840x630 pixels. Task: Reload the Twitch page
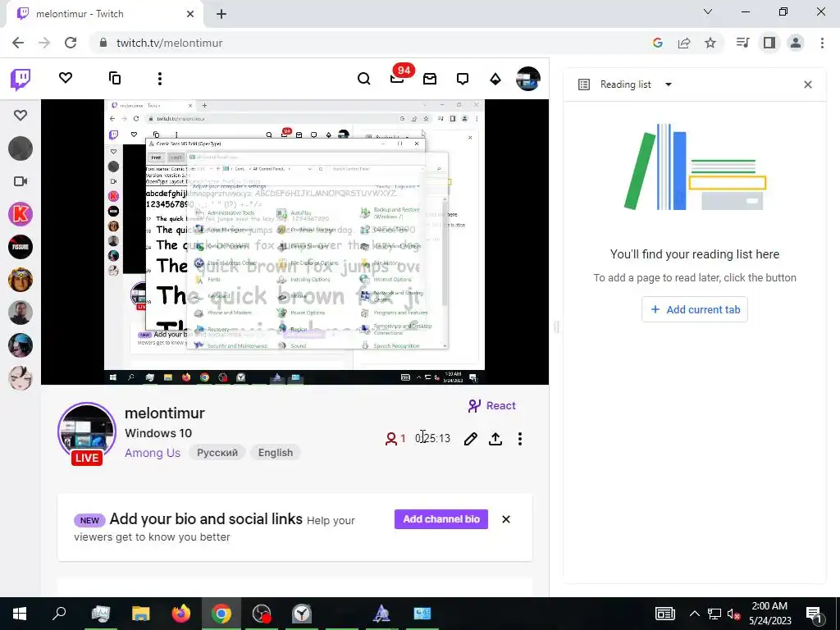71,43
